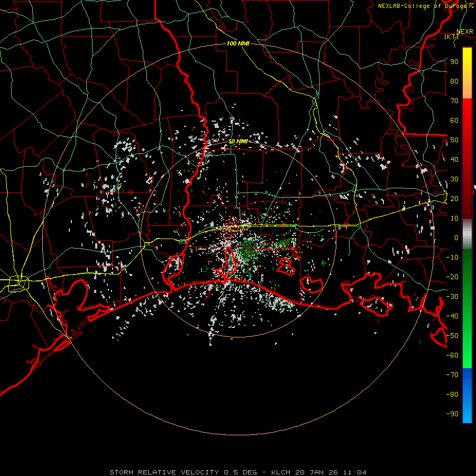
Task: Select the 80 value on velocity scale
Action: click(454, 81)
